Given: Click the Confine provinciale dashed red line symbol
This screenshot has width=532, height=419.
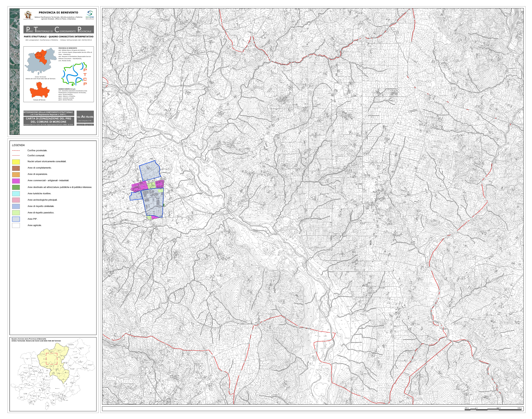Looking at the screenshot, I should [16, 151].
